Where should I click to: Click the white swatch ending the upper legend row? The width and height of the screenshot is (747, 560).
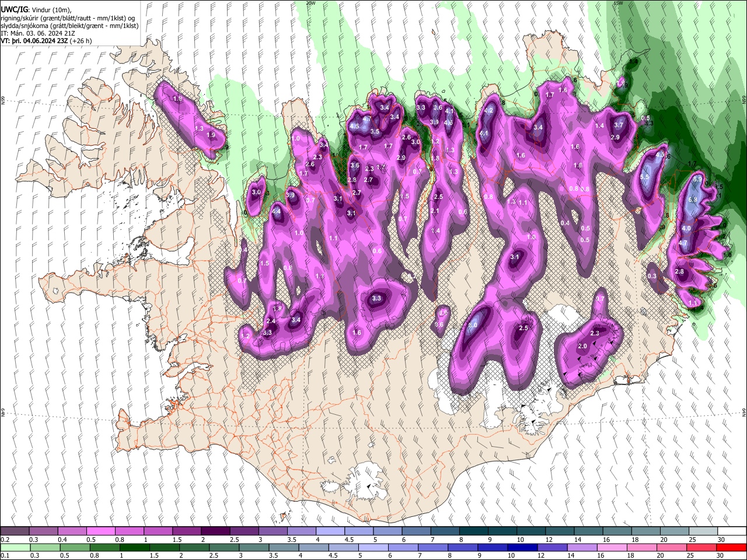click(732, 531)
